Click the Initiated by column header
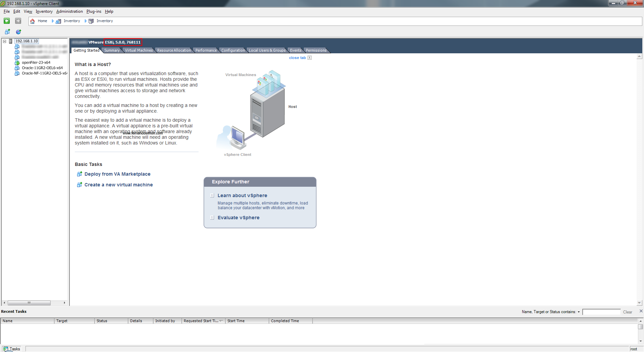This screenshot has width=644, height=352. pos(167,321)
